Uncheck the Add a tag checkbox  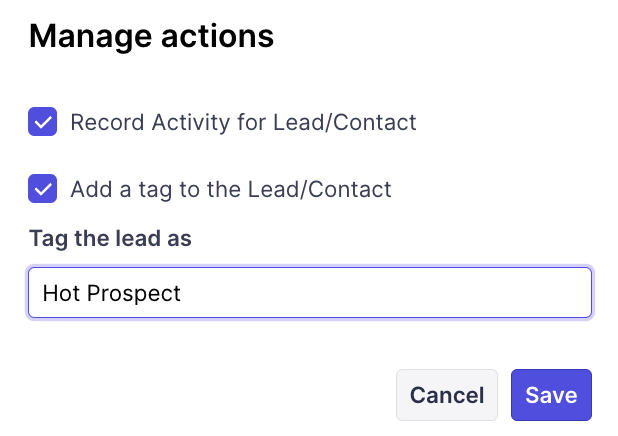[x=43, y=189]
